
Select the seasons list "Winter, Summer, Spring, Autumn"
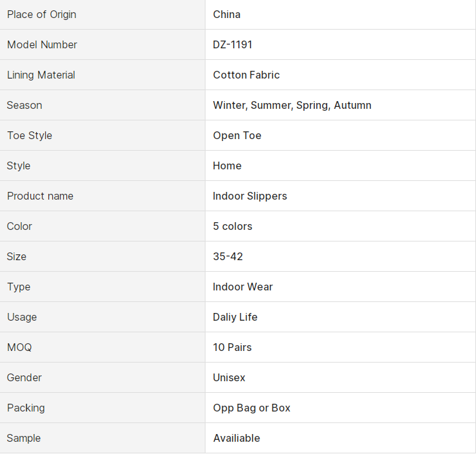pyautogui.click(x=292, y=105)
